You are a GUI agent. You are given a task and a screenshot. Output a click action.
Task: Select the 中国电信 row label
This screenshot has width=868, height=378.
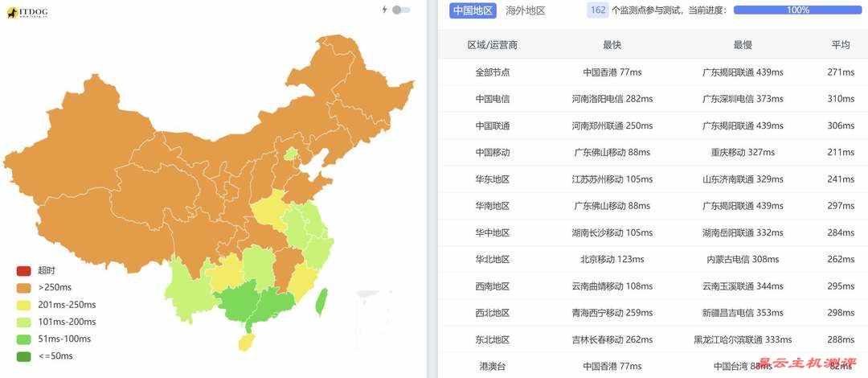493,99
